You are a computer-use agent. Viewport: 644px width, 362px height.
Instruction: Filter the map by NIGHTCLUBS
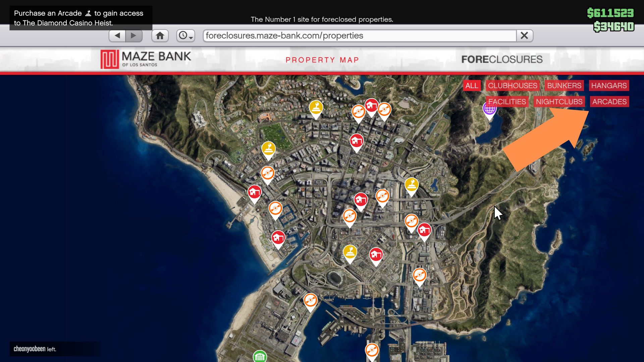pos(559,102)
